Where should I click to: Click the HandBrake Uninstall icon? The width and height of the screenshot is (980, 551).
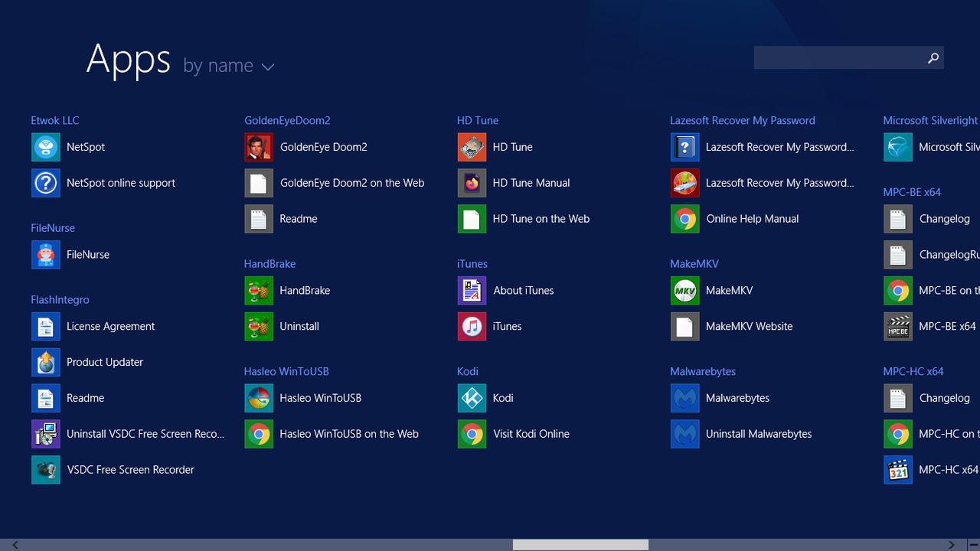[259, 327]
